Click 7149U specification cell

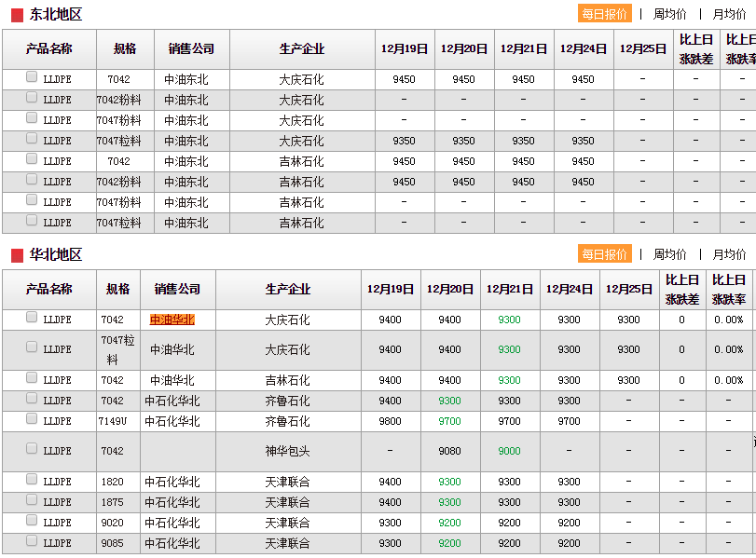point(113,421)
